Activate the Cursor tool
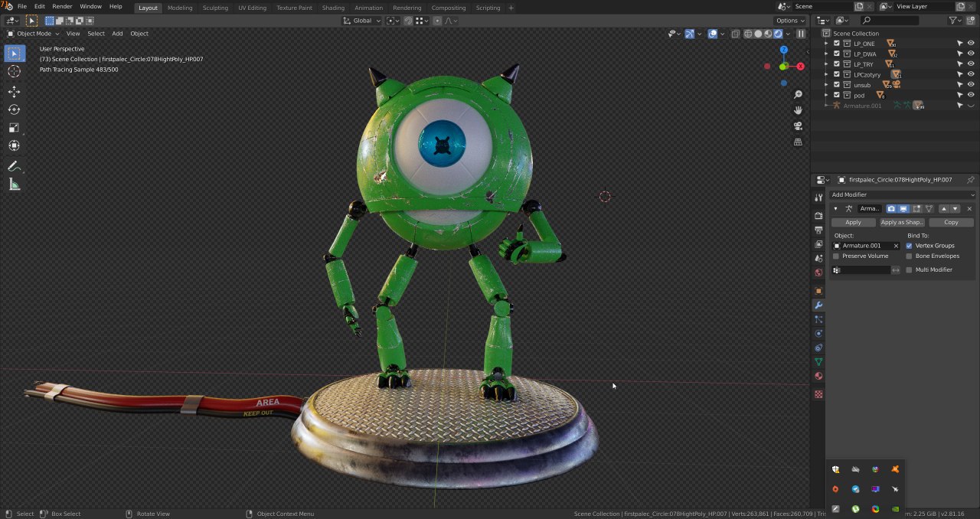 coord(15,71)
